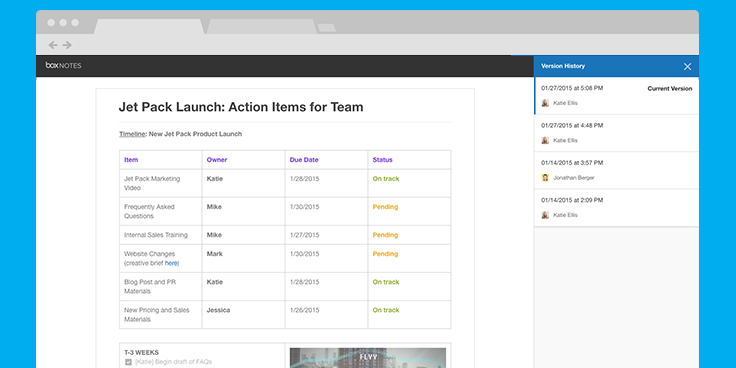This screenshot has height=368, width=736.
Task: Toggle the Begin draft of FAQs checkbox
Action: click(x=128, y=362)
